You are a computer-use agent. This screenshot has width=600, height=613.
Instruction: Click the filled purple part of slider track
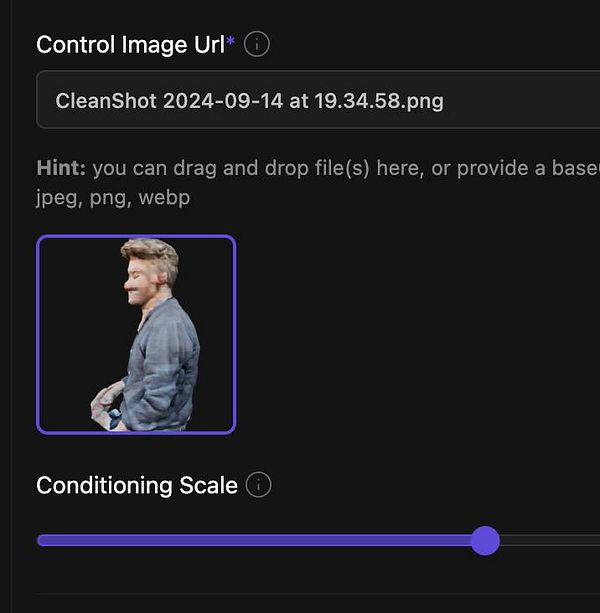250,541
